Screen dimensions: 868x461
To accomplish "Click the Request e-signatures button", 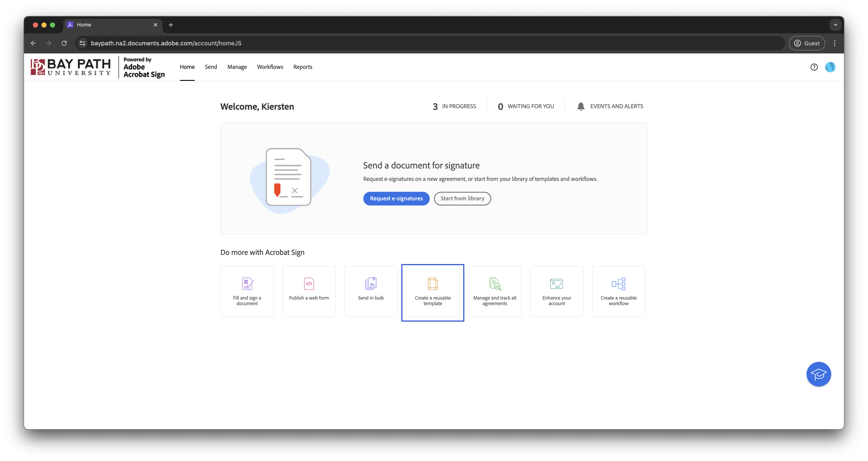I will tap(396, 198).
